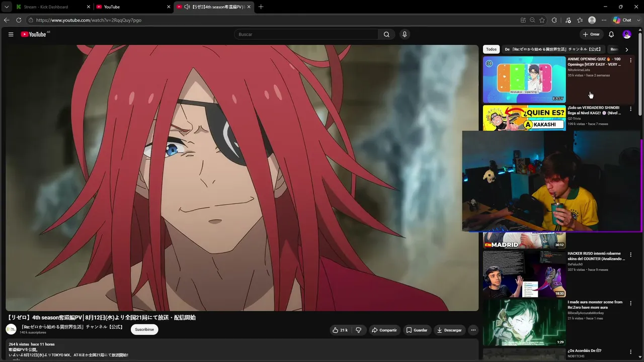Open browser settings and more menu
644x362 pixels.
coord(604,20)
